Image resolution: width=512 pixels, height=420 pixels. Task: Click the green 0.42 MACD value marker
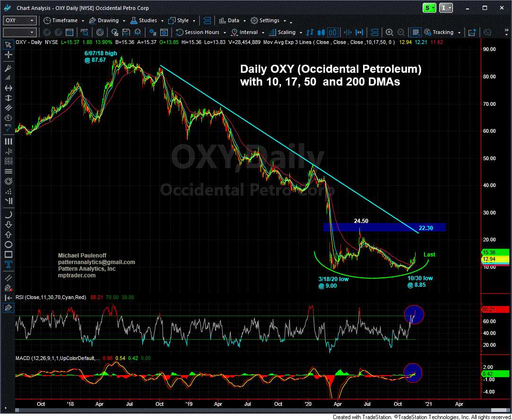pos(495,374)
